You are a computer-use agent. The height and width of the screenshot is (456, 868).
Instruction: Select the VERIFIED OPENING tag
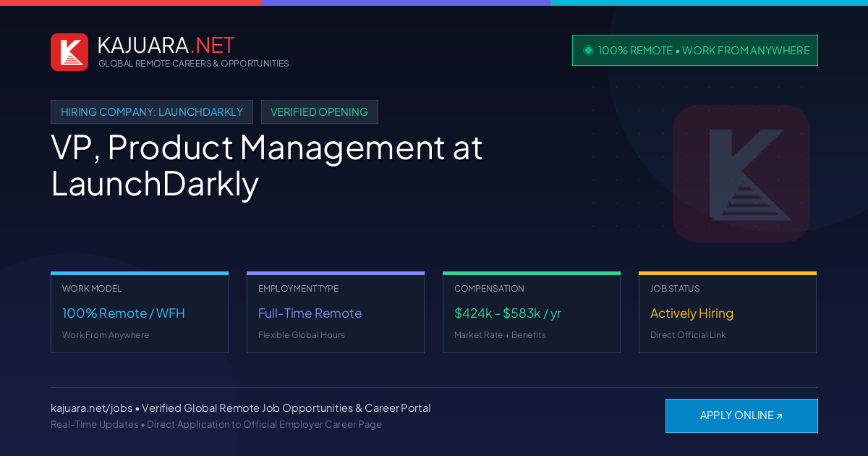[x=319, y=112]
